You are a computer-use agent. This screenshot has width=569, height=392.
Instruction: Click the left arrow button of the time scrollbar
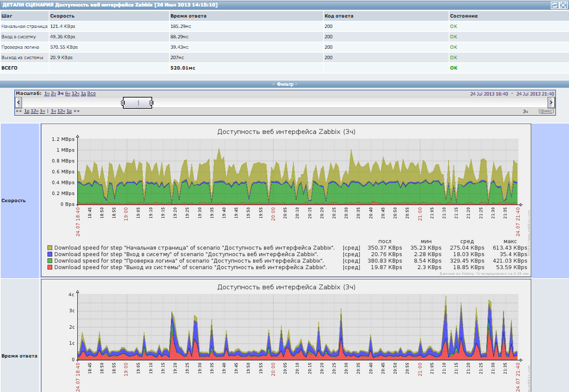click(x=18, y=103)
